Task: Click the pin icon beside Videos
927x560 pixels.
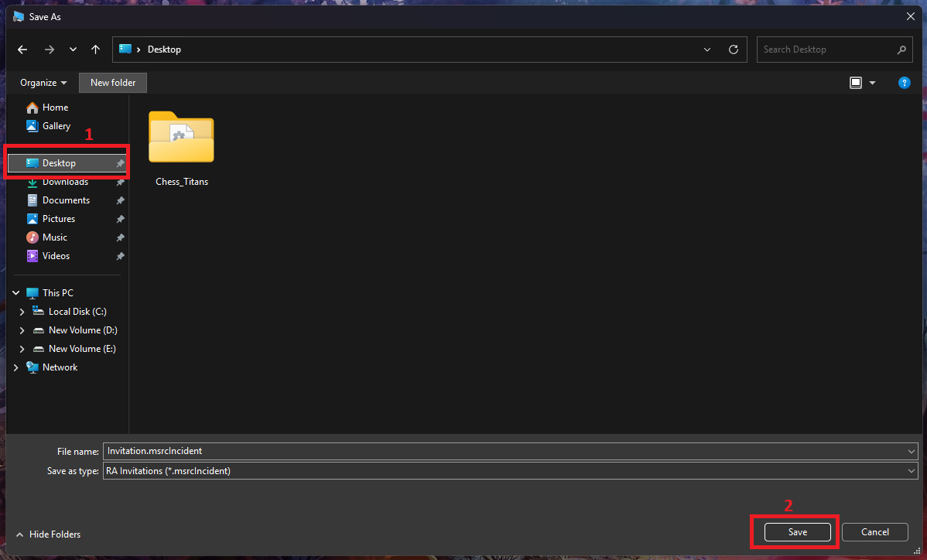Action: pyautogui.click(x=120, y=256)
